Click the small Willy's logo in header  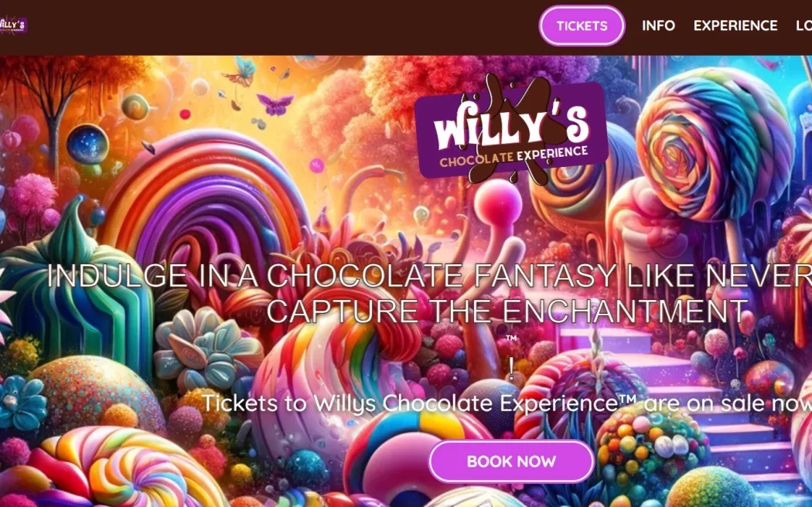coord(13,25)
